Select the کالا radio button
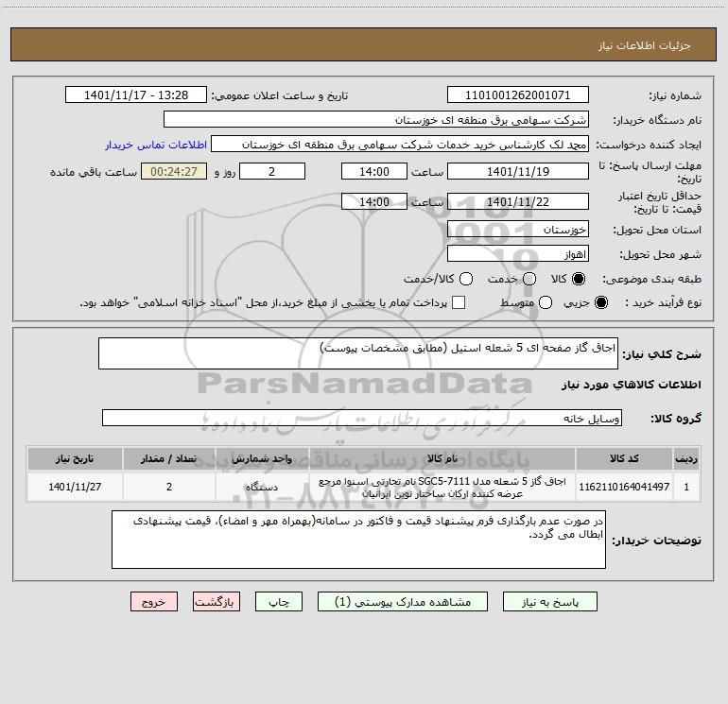This screenshot has width=728, height=704. click(579, 279)
